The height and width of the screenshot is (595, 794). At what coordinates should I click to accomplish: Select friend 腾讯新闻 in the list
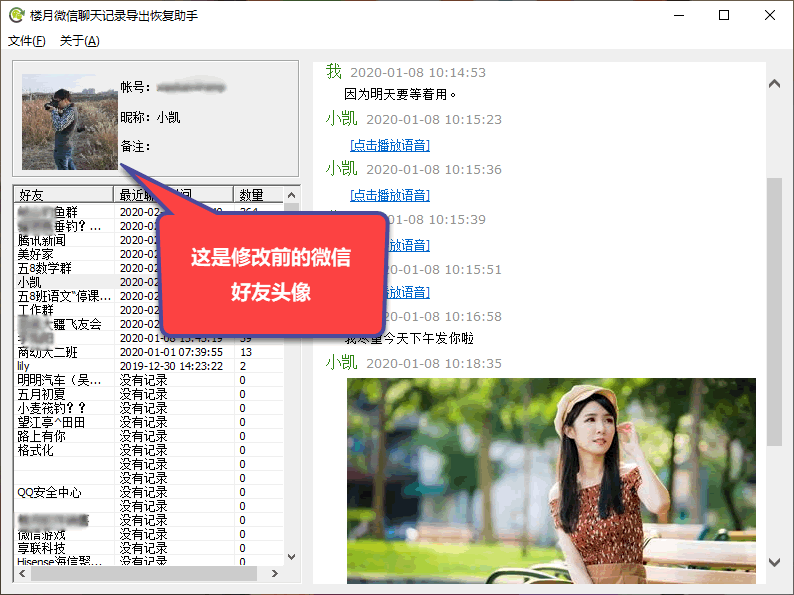pos(42,240)
